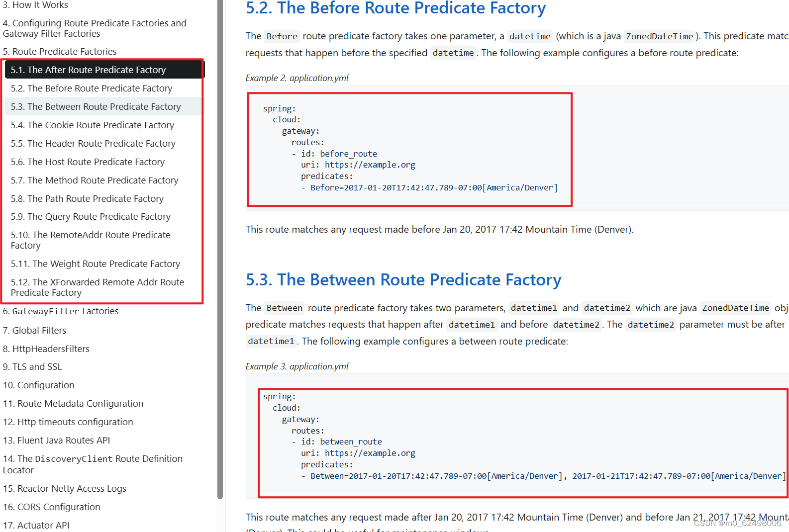Open '3. How It Works' in sidebar

35,5
